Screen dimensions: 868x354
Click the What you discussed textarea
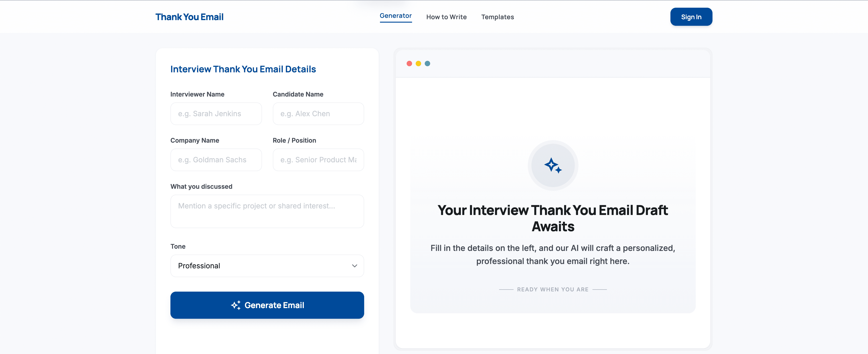pyautogui.click(x=267, y=211)
